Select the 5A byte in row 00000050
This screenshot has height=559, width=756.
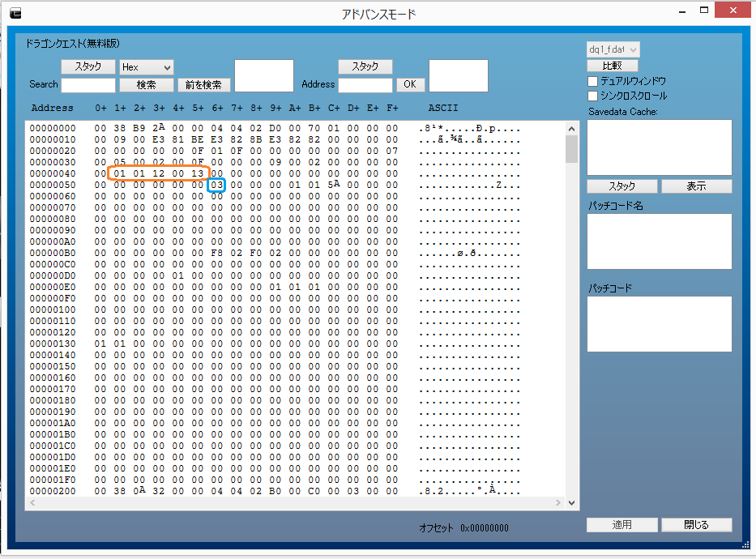pyautogui.click(x=334, y=185)
